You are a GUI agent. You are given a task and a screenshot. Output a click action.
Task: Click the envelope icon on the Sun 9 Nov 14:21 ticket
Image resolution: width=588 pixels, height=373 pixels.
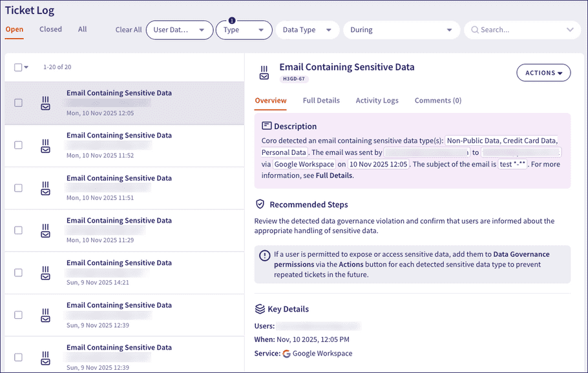coord(45,277)
